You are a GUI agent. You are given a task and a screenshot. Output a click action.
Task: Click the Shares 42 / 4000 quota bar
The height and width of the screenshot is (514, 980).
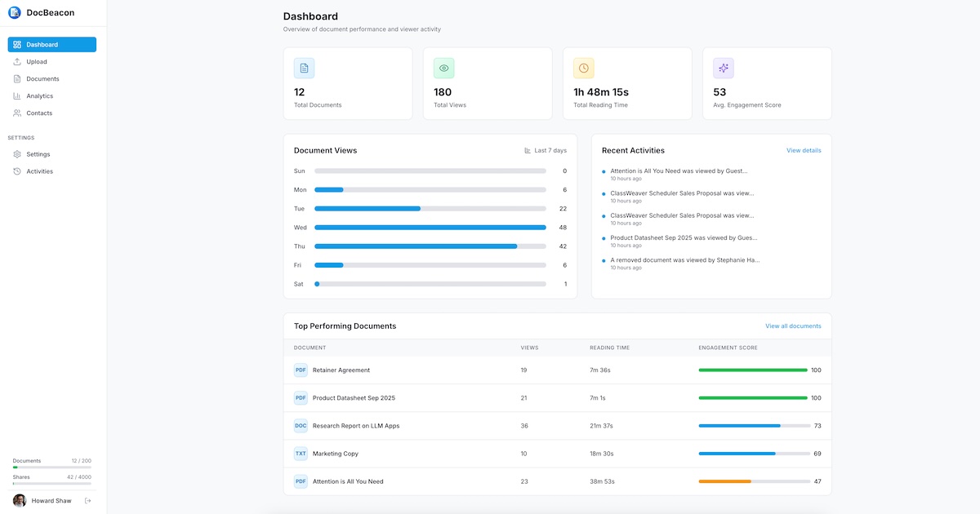52,484
